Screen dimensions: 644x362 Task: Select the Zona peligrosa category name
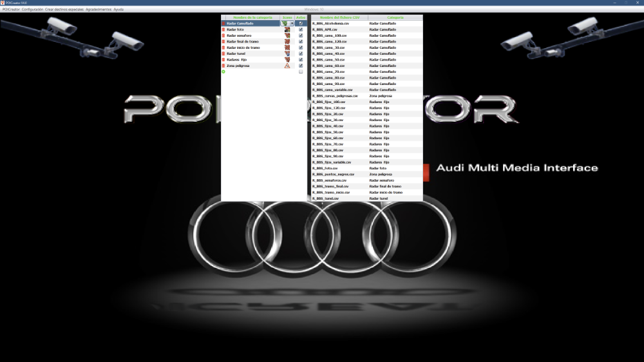click(238, 66)
